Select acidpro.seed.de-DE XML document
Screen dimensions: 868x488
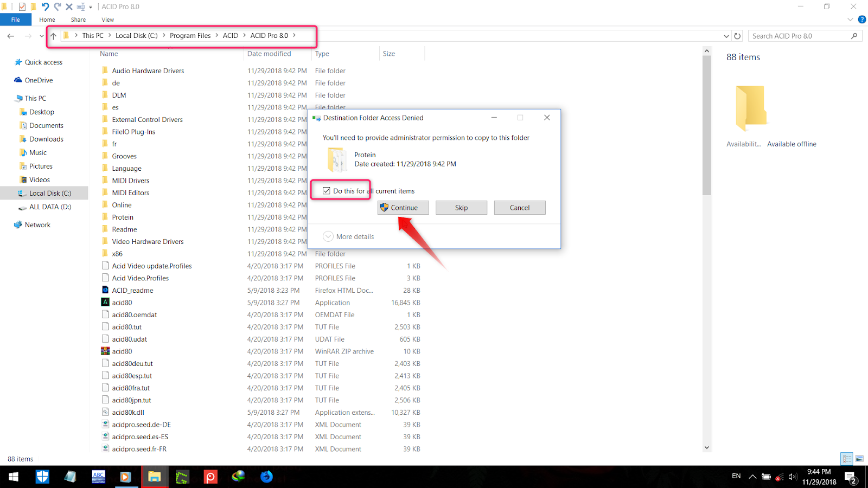click(x=141, y=425)
